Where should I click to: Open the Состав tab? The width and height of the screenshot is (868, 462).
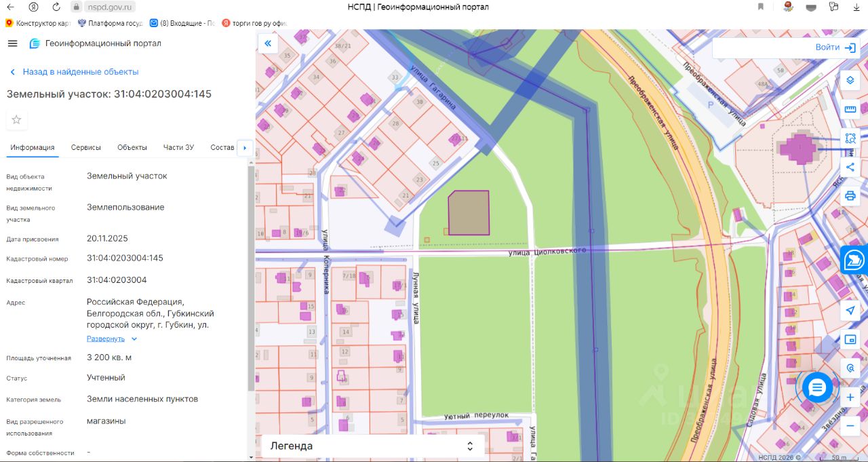[222, 147]
